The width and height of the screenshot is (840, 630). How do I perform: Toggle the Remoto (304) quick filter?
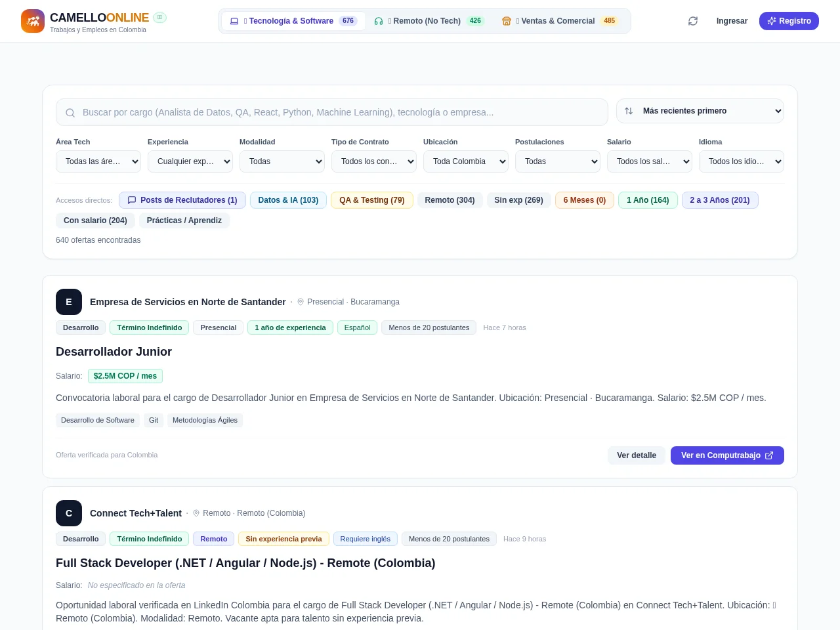pyautogui.click(x=450, y=200)
